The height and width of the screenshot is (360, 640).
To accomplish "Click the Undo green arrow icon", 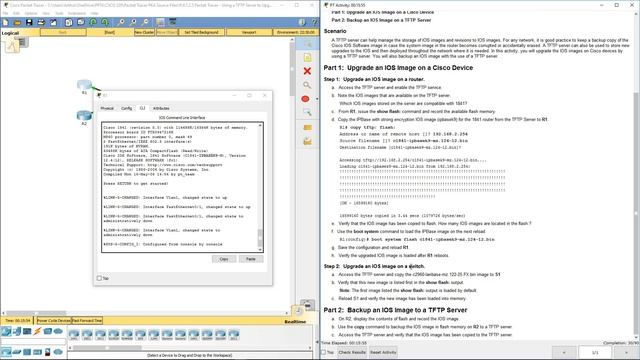I will point(93,22).
